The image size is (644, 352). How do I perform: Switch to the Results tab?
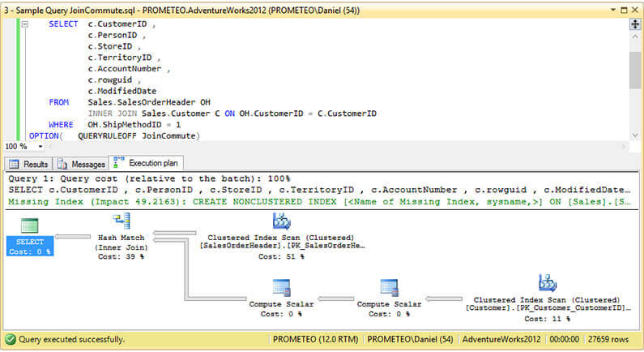click(x=29, y=164)
